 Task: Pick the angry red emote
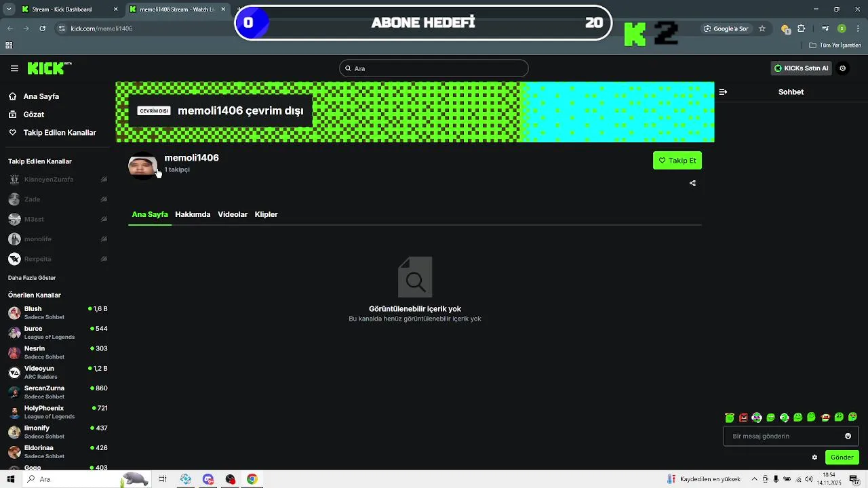pos(743,418)
